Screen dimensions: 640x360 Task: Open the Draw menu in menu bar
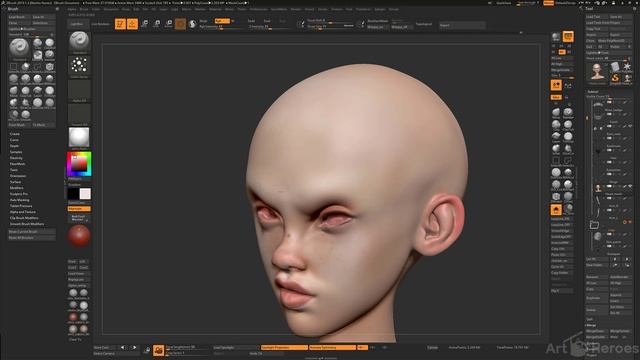[x=126, y=9]
